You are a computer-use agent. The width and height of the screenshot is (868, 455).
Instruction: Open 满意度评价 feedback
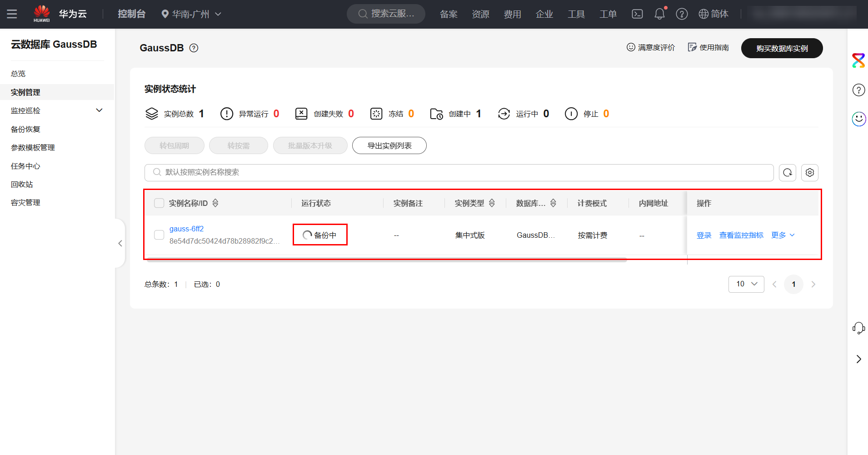click(x=651, y=47)
